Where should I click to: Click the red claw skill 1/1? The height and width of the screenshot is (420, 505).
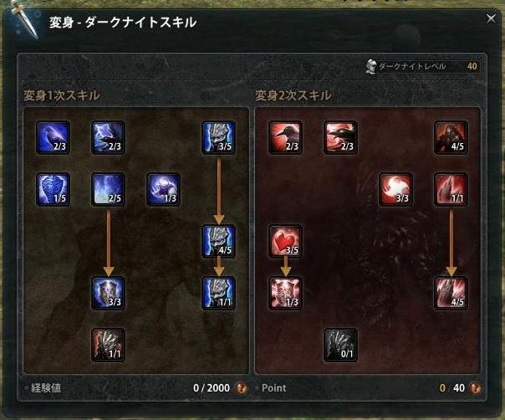(x=451, y=189)
